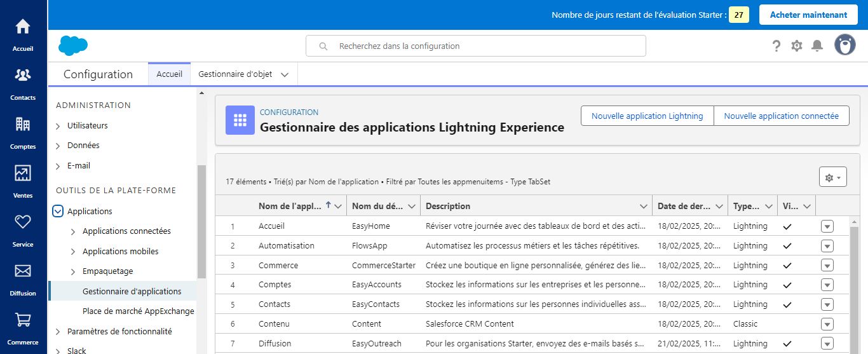Click the Visible checkmark in Accueil row
Image resolution: width=868 pixels, height=354 pixels.
(x=787, y=226)
